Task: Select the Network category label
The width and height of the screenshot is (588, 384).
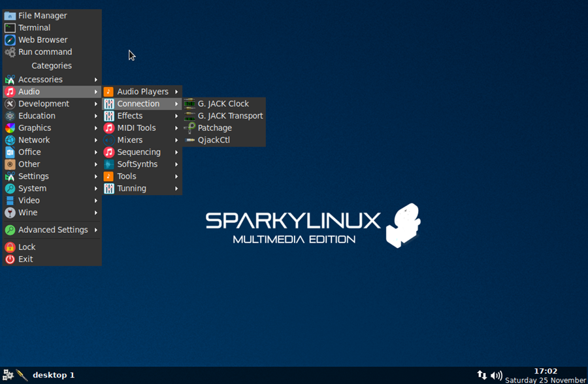Action: (34, 140)
